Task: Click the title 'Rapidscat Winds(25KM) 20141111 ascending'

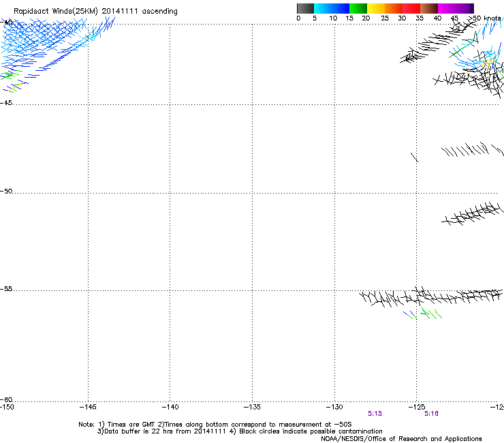Action: point(95,12)
